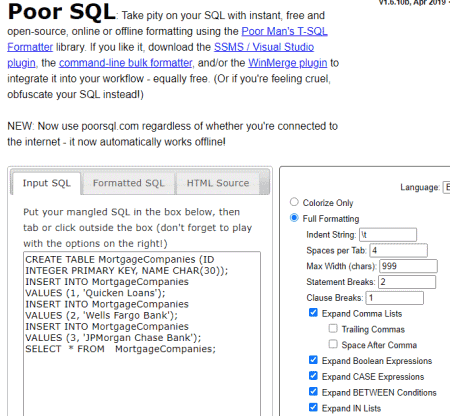Click the 'SELECT * FROM MortgageCompanies;' line
This screenshot has height=416, width=450.
click(121, 349)
